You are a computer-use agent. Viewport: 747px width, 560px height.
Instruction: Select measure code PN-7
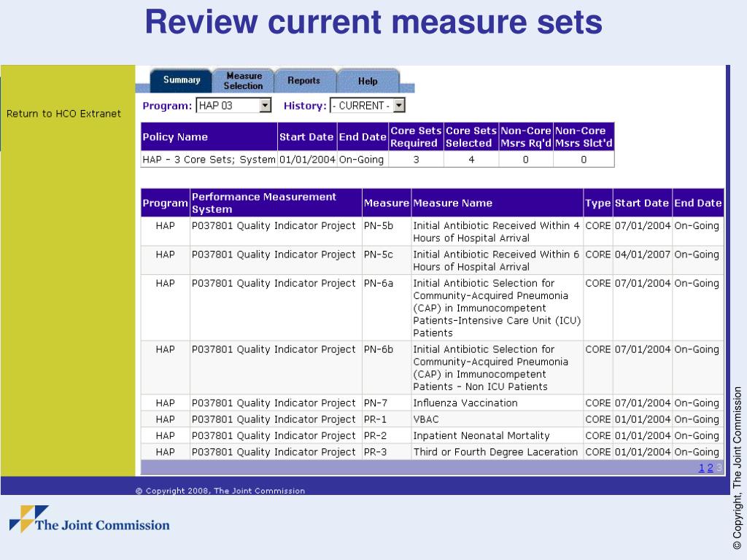(376, 403)
